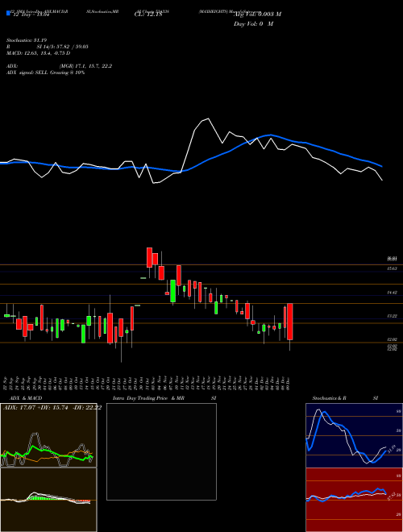Click the big green candle near 10 Nov
This screenshot has width=403, height=532.
point(173,291)
